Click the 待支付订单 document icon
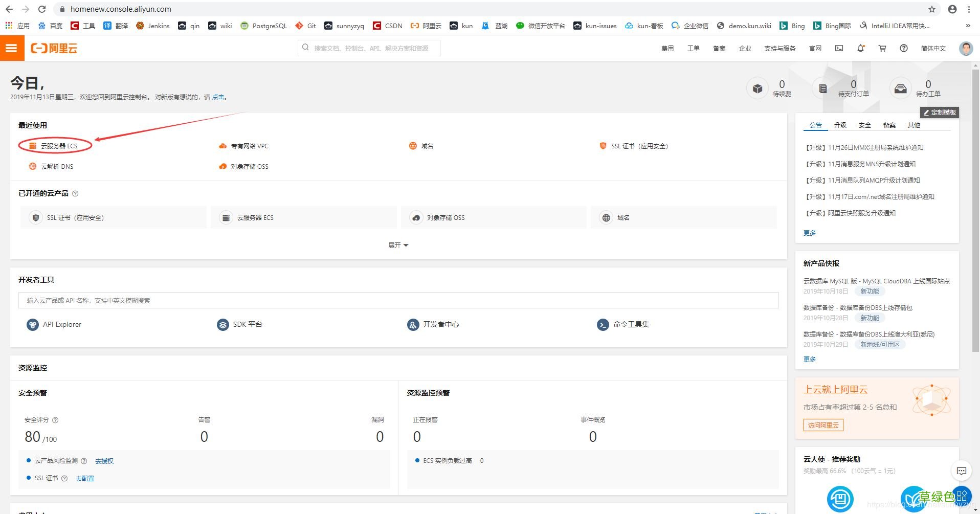The width and height of the screenshot is (980, 514). click(822, 88)
